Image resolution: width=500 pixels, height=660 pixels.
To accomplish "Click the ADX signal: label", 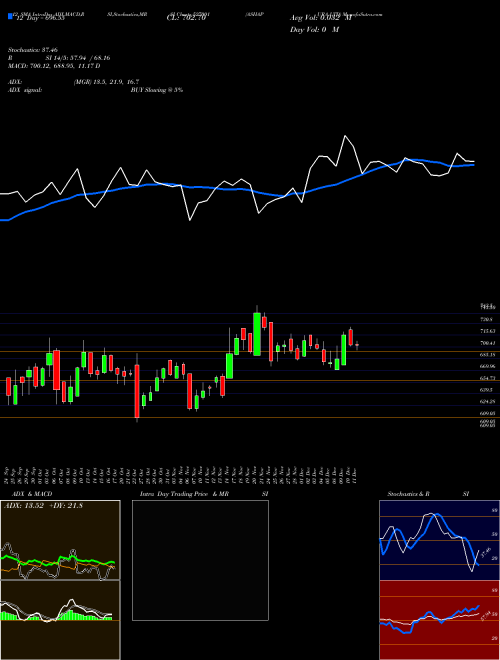I will pyautogui.click(x=25, y=90).
